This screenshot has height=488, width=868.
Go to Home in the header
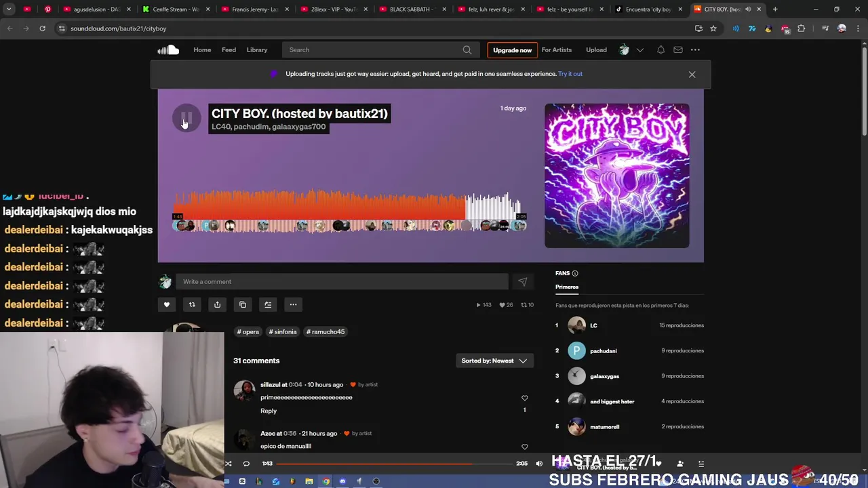pyautogui.click(x=202, y=49)
